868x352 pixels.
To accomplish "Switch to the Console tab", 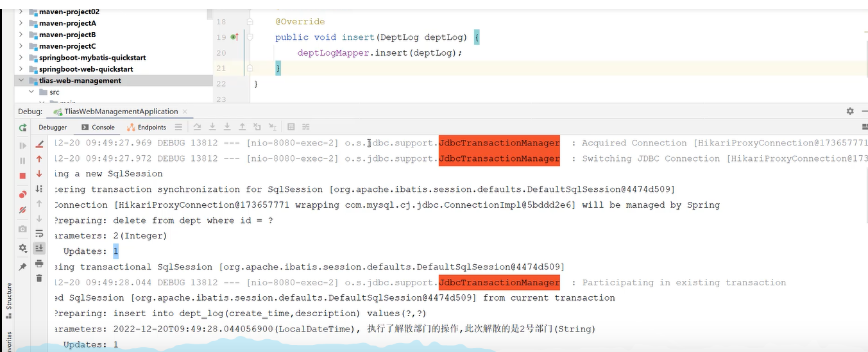I will pos(98,128).
